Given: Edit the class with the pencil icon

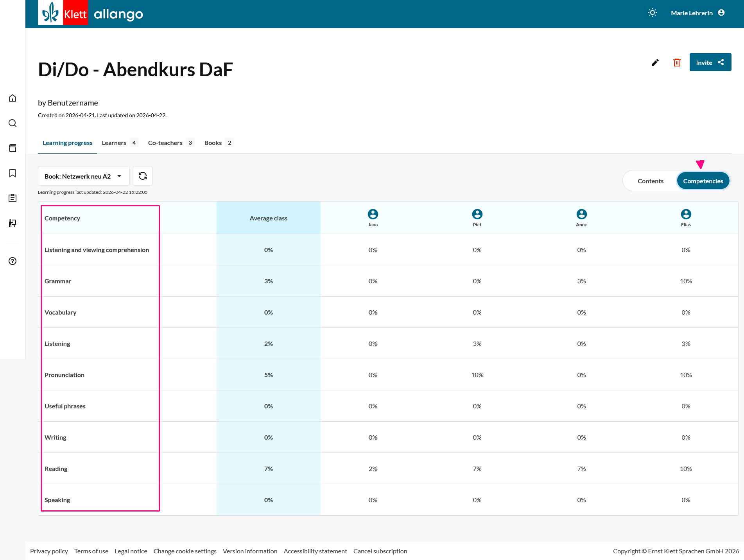Looking at the screenshot, I should (x=655, y=63).
